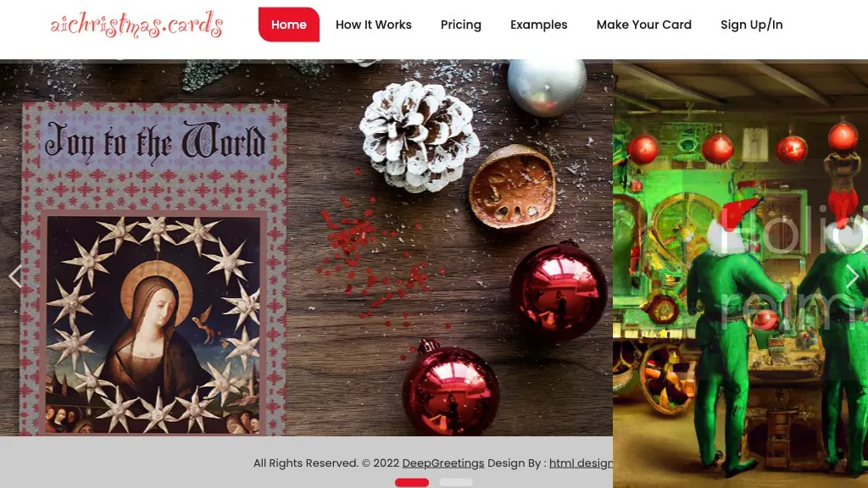Follow the html design footer link

[581, 463]
